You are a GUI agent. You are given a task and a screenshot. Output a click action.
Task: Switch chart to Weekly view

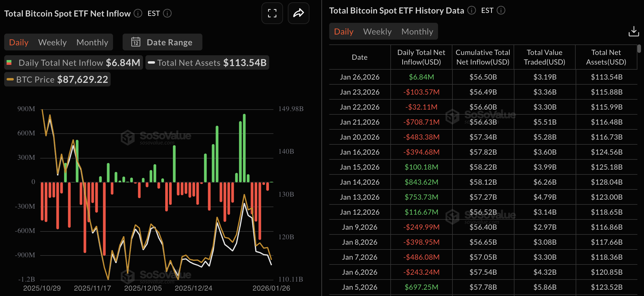coord(52,42)
